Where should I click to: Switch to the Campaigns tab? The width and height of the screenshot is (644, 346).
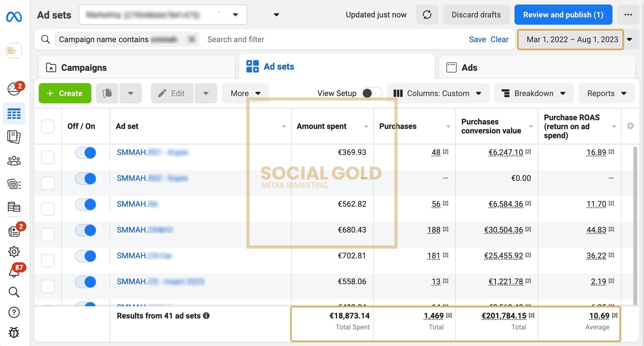coord(137,67)
